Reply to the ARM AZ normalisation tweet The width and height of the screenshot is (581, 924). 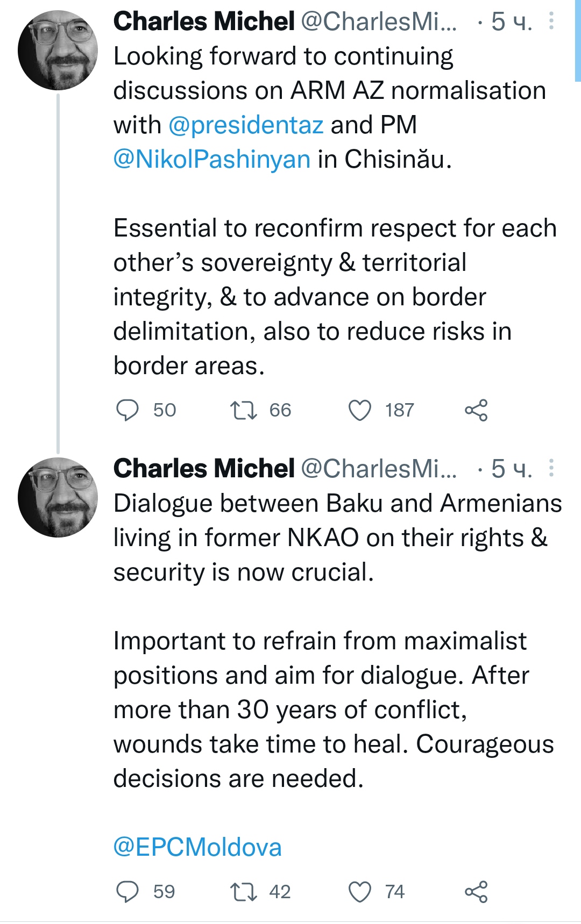coord(128,411)
